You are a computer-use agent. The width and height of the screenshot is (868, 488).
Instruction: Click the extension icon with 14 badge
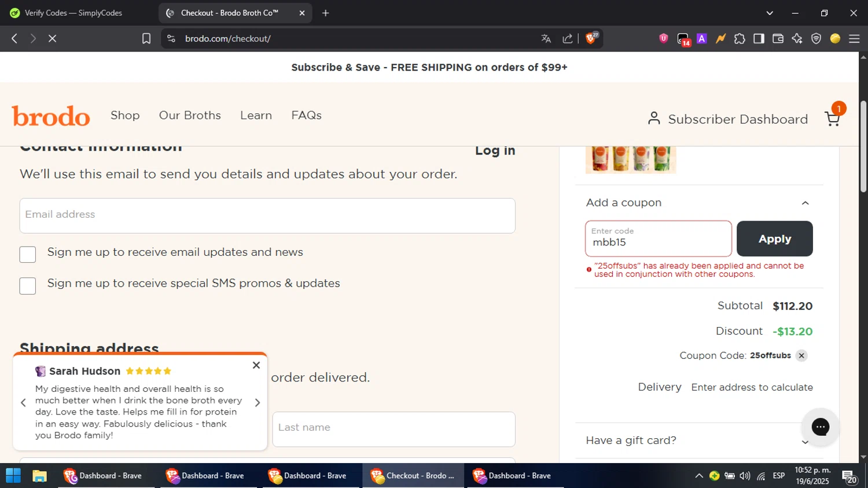point(683,39)
